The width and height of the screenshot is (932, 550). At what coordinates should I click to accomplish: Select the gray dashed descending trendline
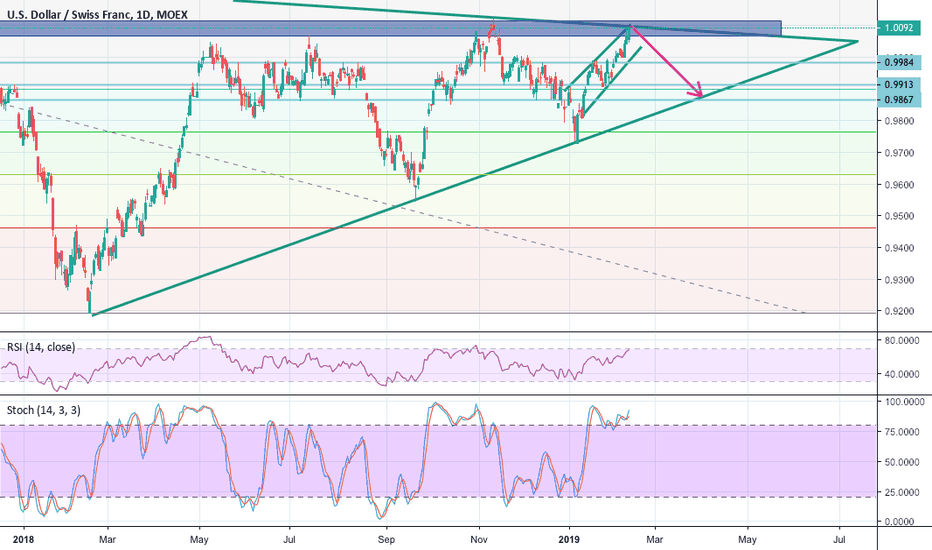click(x=404, y=209)
